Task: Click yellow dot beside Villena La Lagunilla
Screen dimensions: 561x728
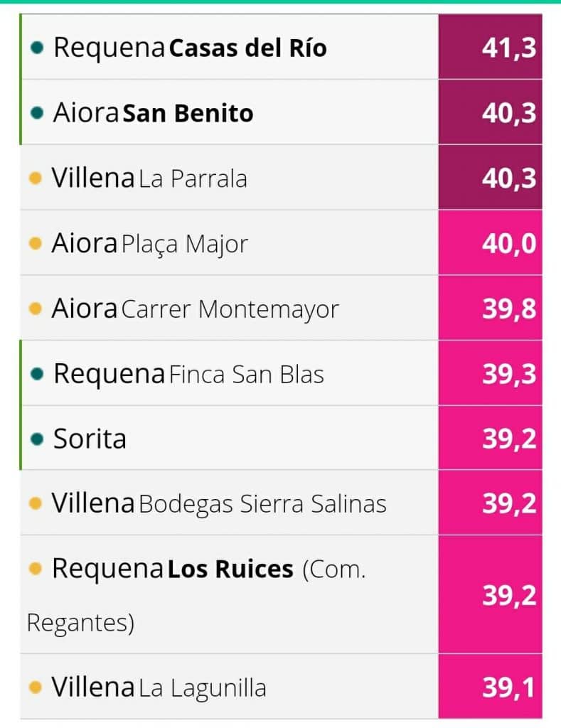Action: 36,687
